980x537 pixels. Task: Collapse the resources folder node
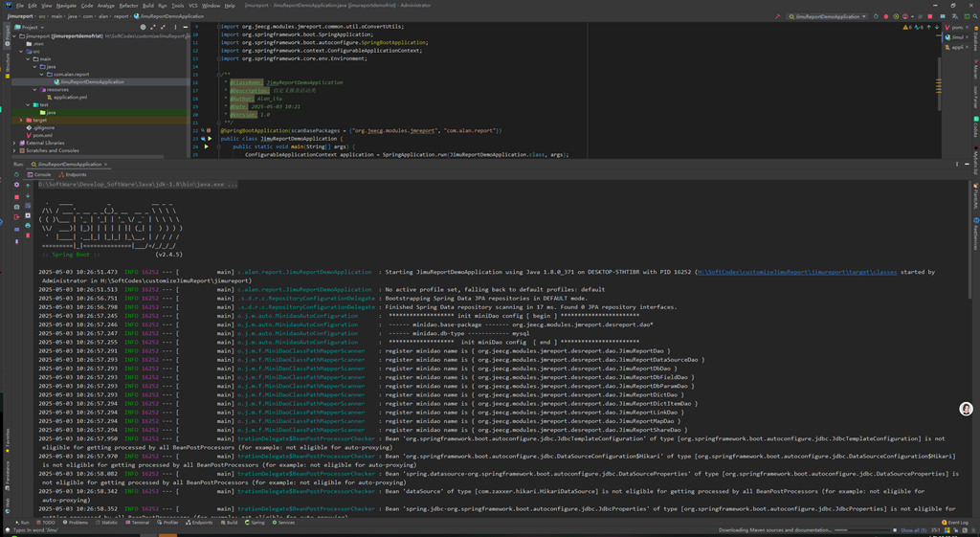[35, 89]
